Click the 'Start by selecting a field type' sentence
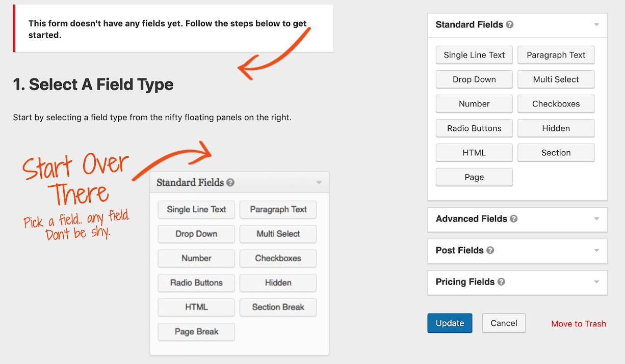Image resolution: width=625 pixels, height=364 pixels. 152,118
